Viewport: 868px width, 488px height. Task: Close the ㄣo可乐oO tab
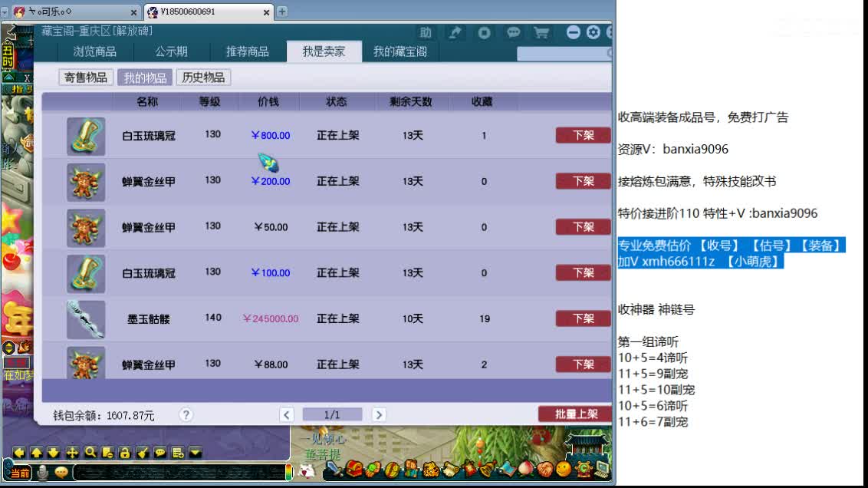click(x=133, y=12)
